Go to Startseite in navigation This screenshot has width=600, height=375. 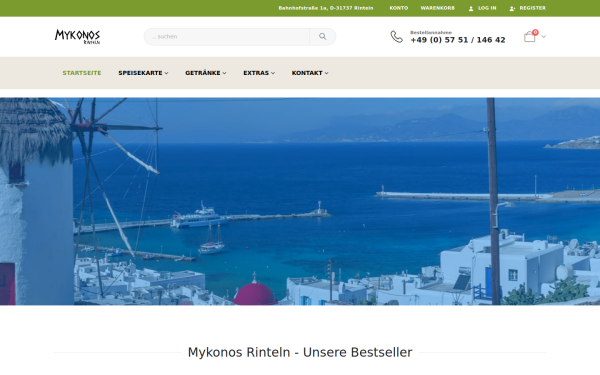[x=82, y=73]
